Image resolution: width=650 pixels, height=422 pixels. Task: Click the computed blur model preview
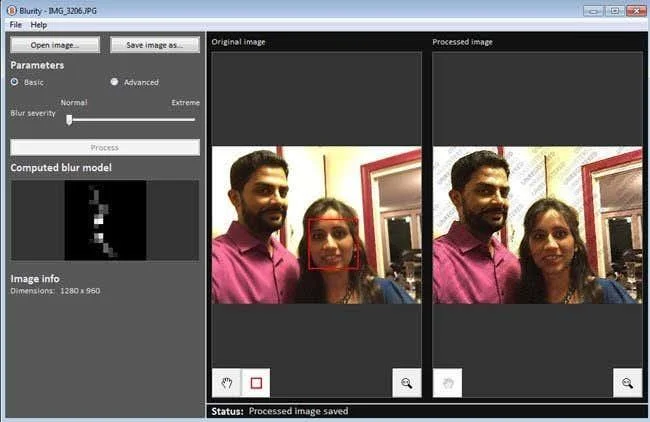coord(105,220)
